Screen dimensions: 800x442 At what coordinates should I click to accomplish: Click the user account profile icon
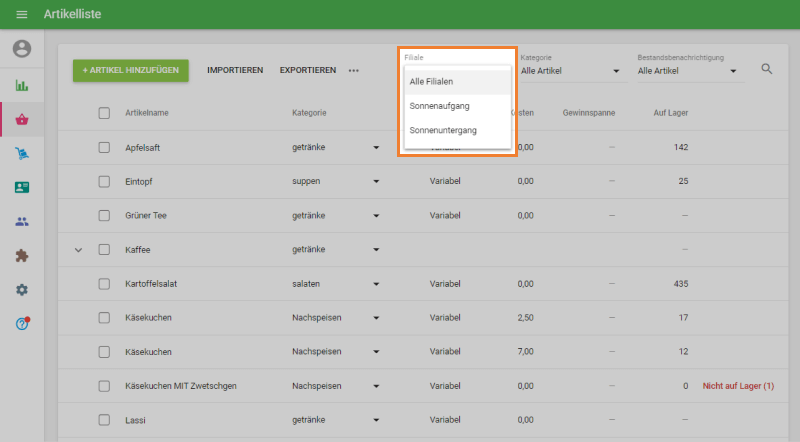(22, 49)
